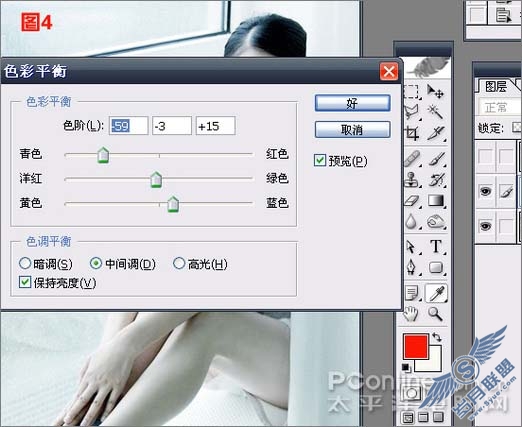The height and width of the screenshot is (427, 522).
Task: Click the Adobe Online feather image
Action: coord(428,67)
